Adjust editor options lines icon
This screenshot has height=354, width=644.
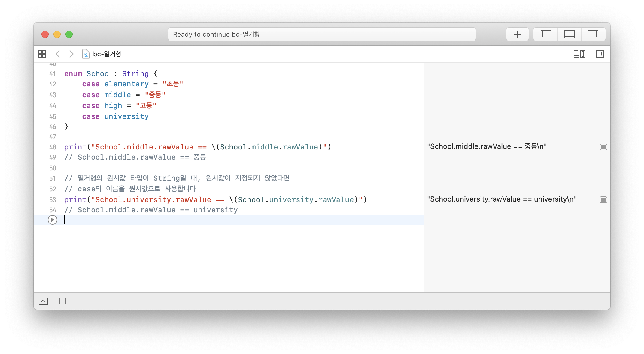click(x=579, y=54)
